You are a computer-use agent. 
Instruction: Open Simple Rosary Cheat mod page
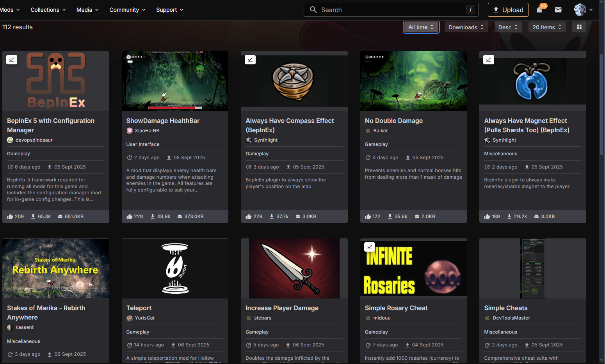[396, 308]
